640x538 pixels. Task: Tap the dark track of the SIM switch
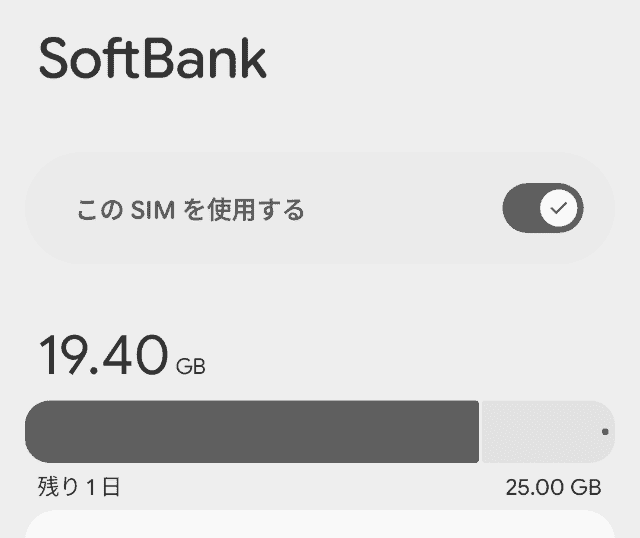click(521, 209)
